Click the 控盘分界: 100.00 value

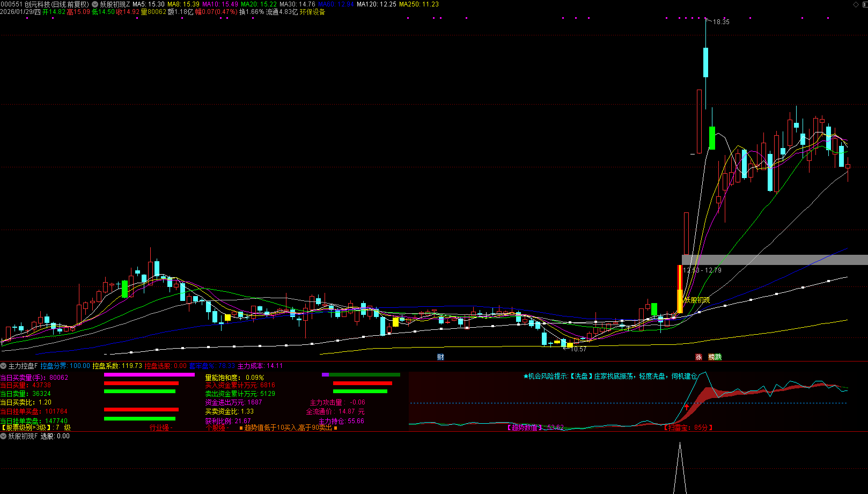tap(65, 366)
